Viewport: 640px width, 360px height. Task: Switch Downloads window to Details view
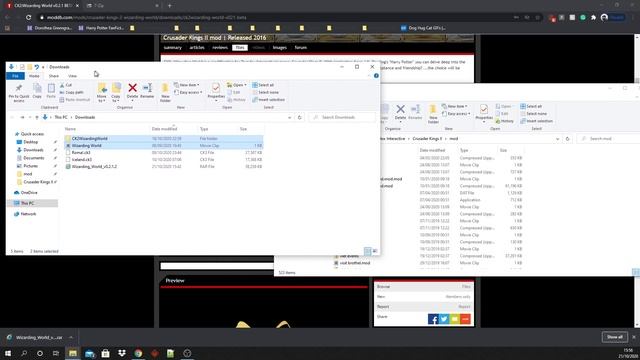pyautogui.click(x=367, y=251)
